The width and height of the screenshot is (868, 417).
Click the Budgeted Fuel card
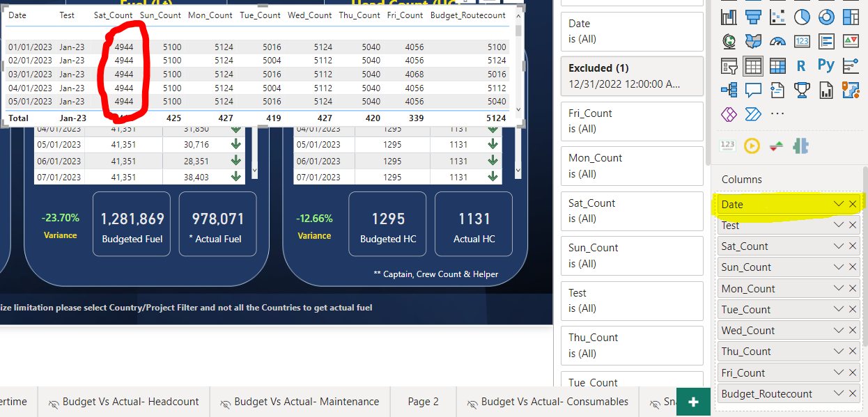click(132, 224)
